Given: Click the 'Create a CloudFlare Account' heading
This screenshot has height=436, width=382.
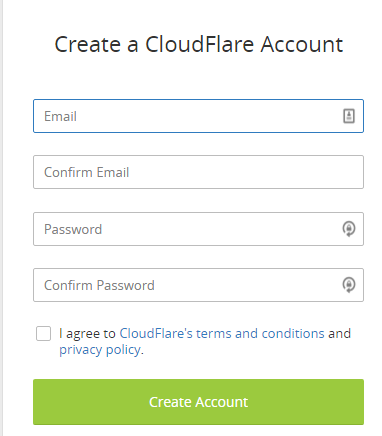Looking at the screenshot, I should (199, 44).
